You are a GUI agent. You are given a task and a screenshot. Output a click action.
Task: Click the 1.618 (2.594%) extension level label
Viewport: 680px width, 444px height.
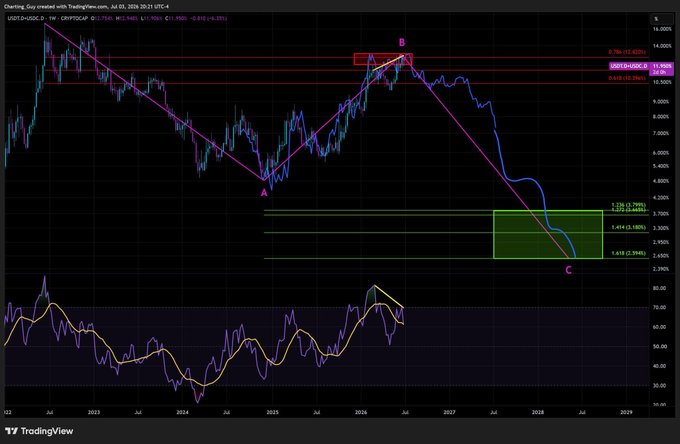click(628, 253)
